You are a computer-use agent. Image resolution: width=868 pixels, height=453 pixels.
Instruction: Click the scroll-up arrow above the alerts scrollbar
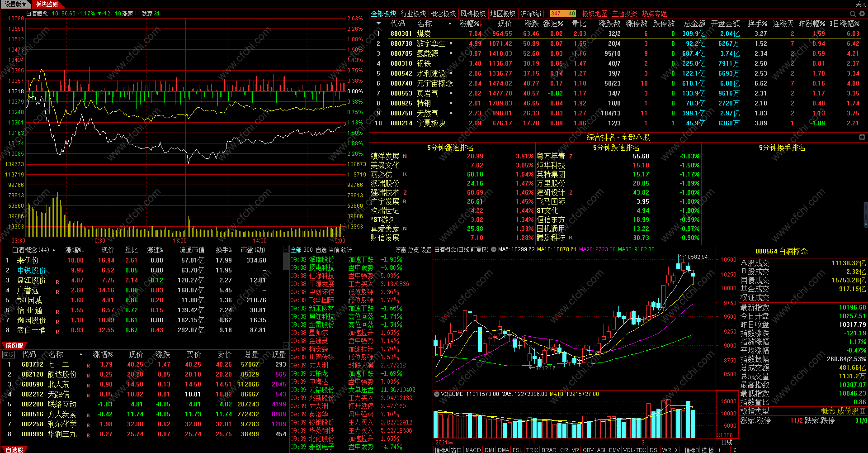coord(286,249)
